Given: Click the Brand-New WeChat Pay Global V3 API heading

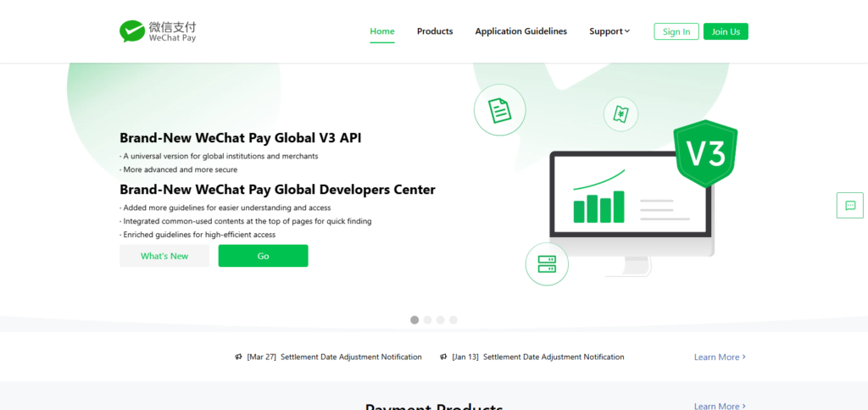Looking at the screenshot, I should coord(240,138).
